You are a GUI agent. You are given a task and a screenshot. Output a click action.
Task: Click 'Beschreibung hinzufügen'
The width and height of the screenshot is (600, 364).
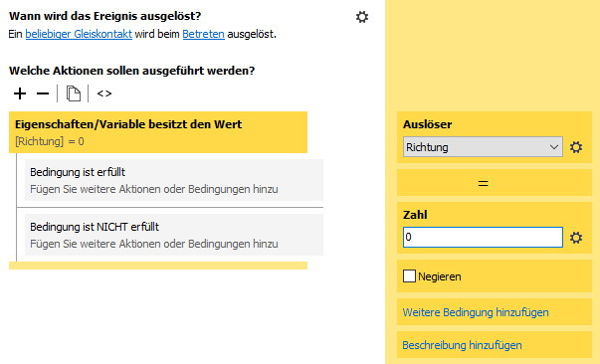(x=462, y=345)
